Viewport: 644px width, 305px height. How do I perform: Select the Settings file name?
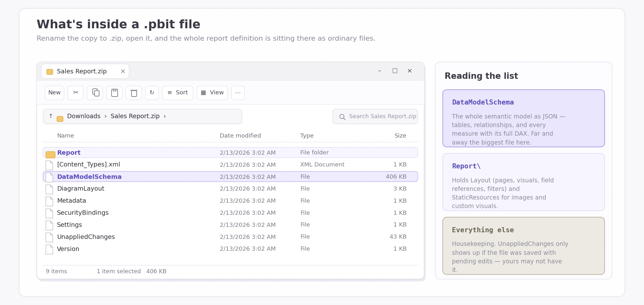tap(69, 225)
